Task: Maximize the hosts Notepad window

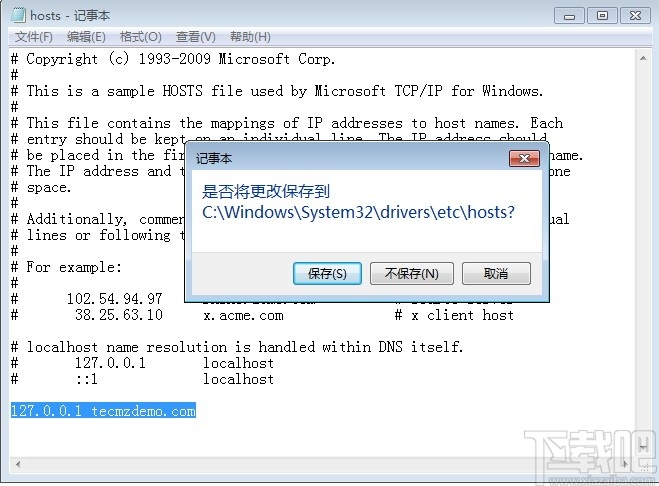Action: pos(602,16)
